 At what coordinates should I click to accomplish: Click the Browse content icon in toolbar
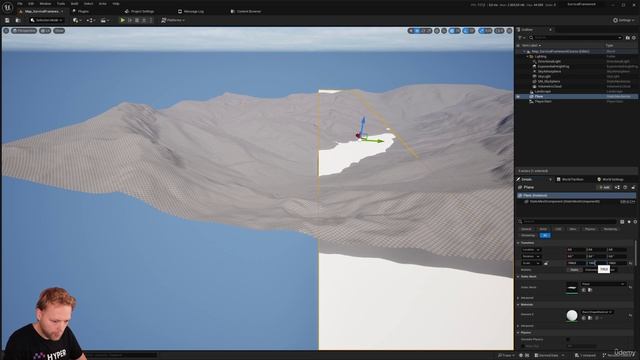18,20
